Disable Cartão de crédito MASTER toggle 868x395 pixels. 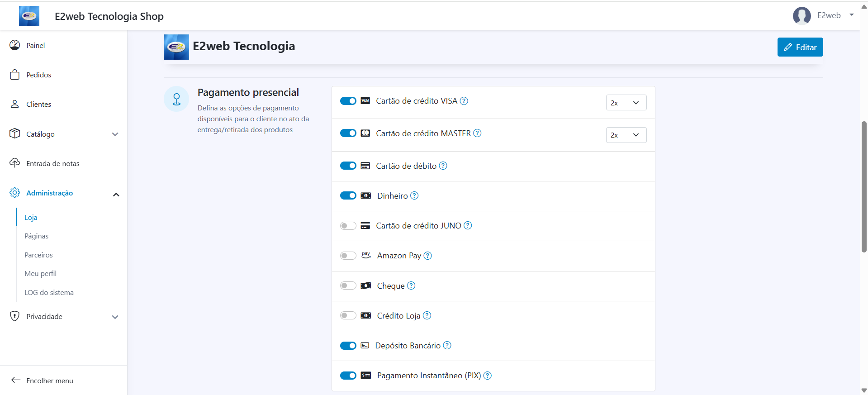(x=348, y=133)
